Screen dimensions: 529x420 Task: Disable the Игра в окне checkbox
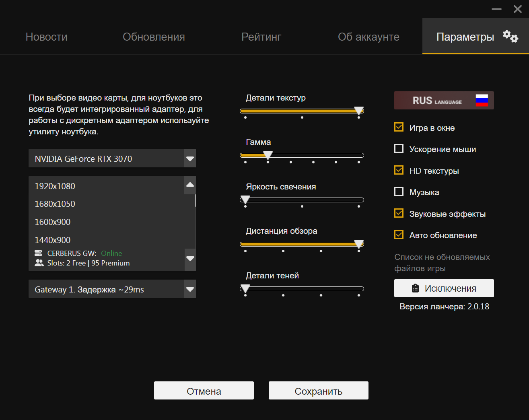[x=399, y=127]
